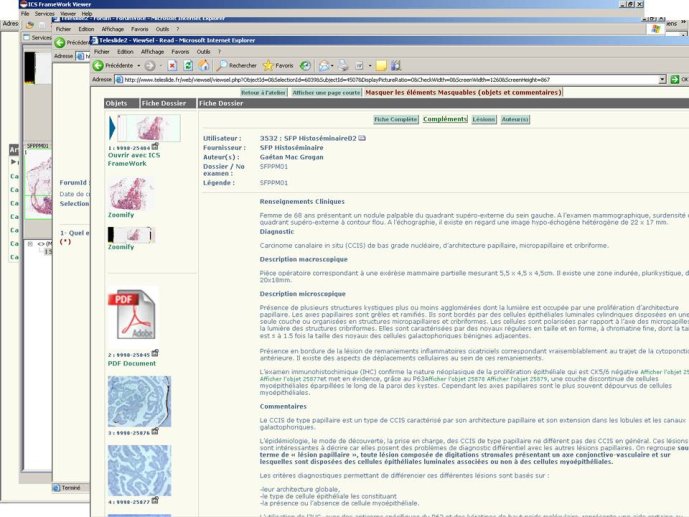Viewport: 689px width, 517px height.
Task: Click the green OK go button beside address
Action: [x=679, y=80]
